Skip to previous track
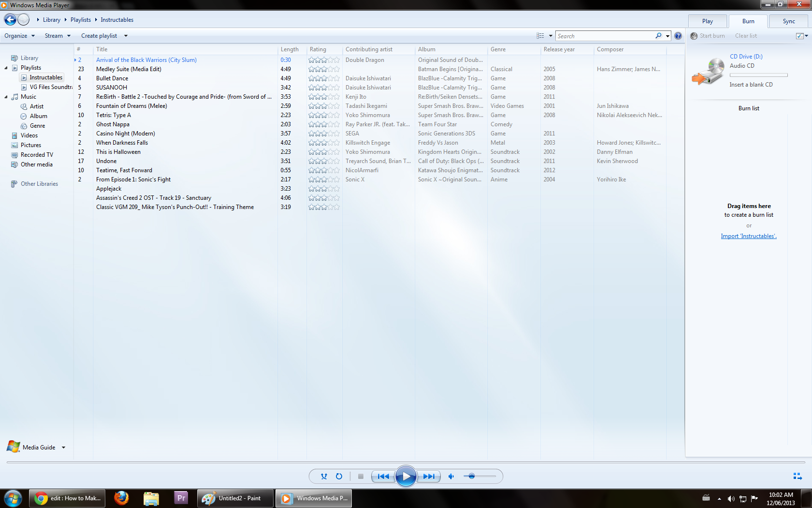 [383, 477]
